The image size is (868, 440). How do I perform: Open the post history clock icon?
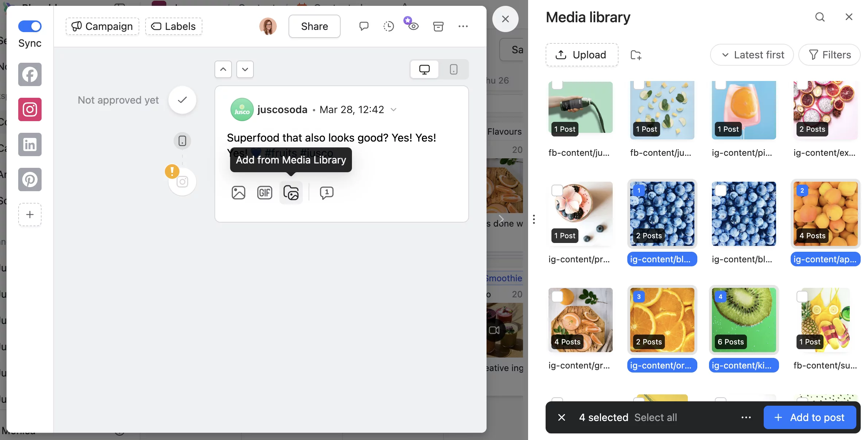pos(389,26)
